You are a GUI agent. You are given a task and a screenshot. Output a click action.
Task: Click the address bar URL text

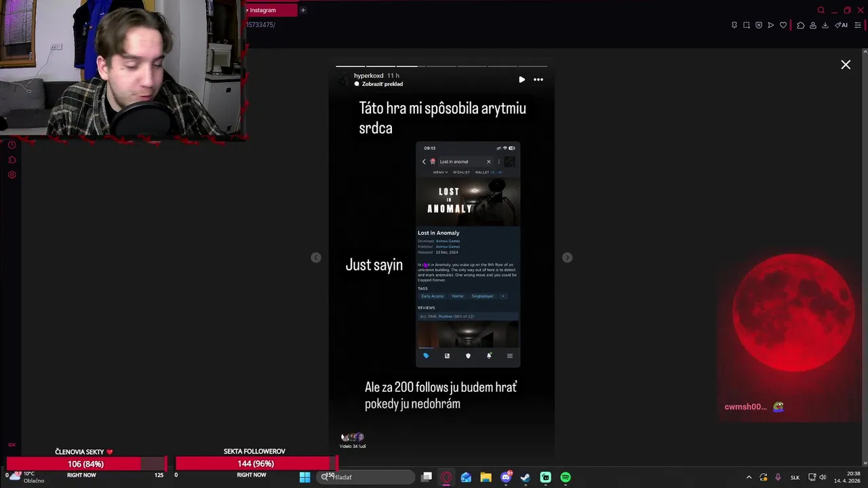coord(260,25)
